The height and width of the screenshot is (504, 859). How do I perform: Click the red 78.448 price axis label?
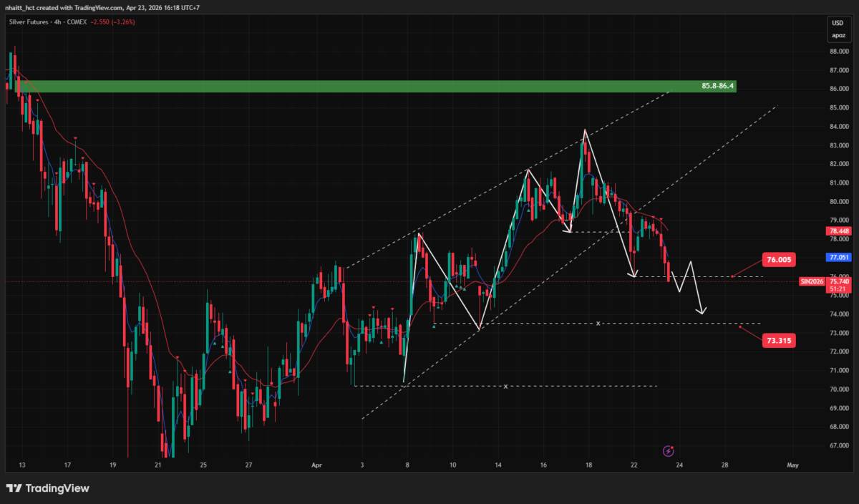click(838, 231)
